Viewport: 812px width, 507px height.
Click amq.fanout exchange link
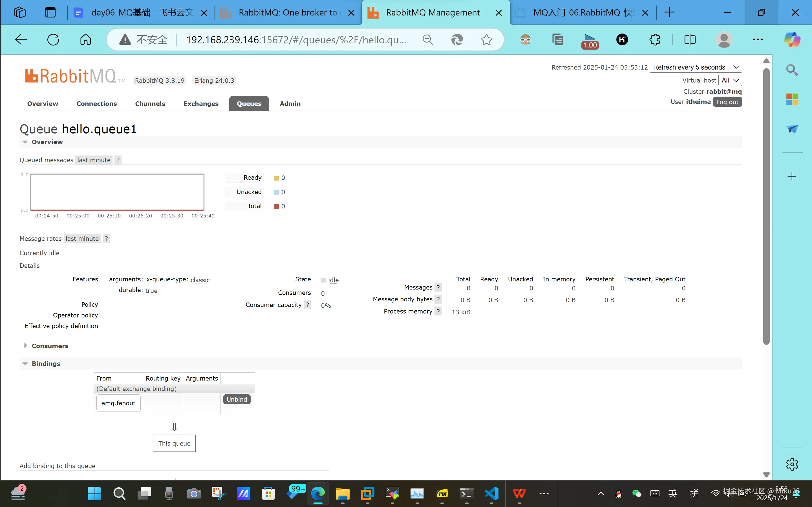click(x=118, y=403)
